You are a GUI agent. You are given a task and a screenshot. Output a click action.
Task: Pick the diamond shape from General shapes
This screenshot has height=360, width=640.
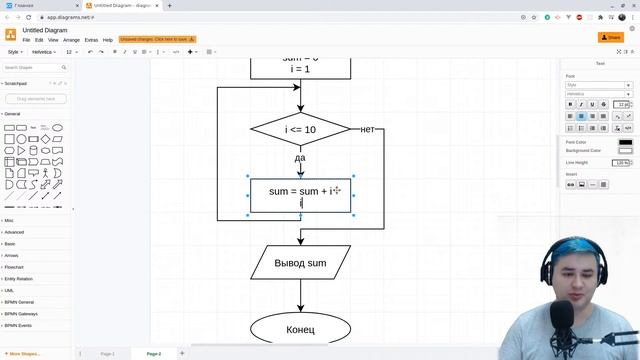click(x=45, y=139)
